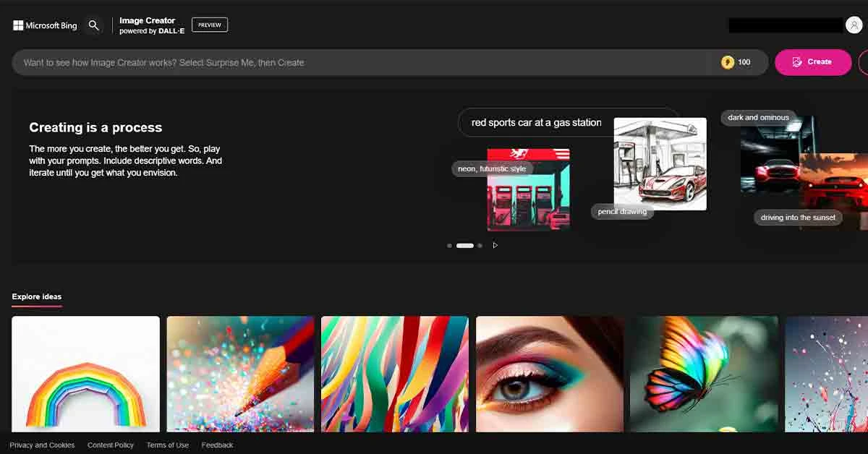868x454 pixels.
Task: Select the active middle carousel indicator
Action: click(x=464, y=246)
